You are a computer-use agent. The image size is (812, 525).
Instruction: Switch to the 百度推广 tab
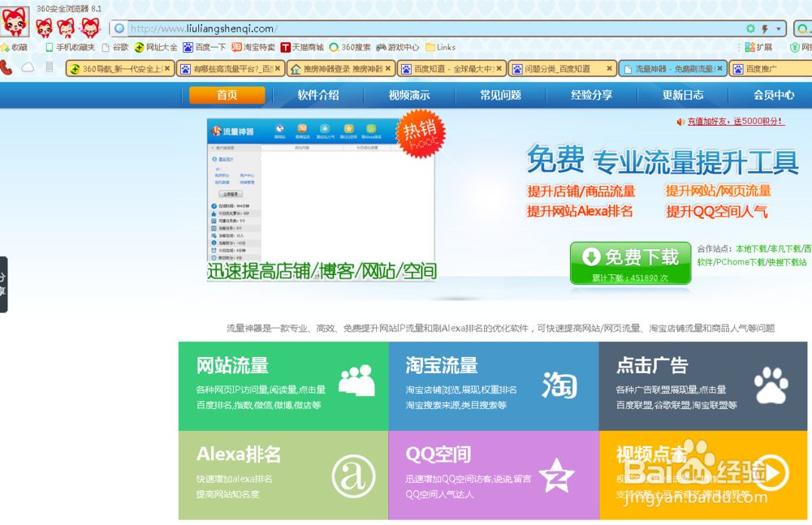771,68
